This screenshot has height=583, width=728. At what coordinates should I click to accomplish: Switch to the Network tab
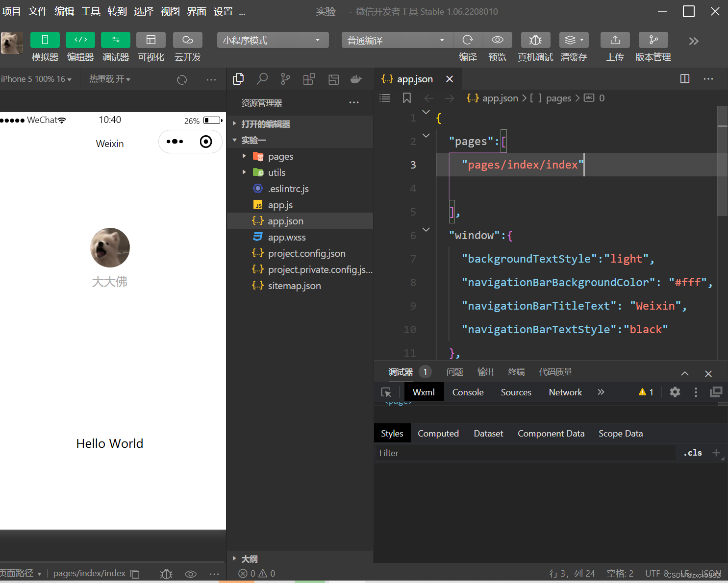pyautogui.click(x=565, y=392)
